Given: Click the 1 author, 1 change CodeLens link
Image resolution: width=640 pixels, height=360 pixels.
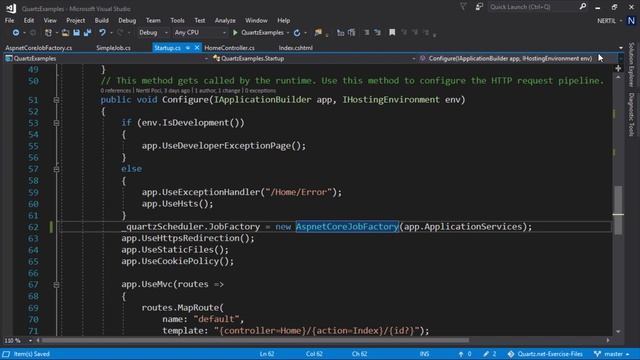Looking at the screenshot, I should click(x=217, y=91).
